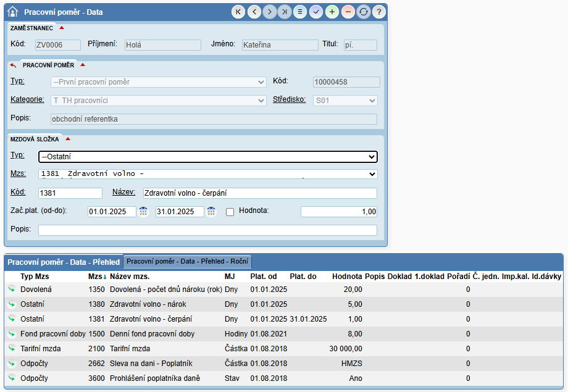This screenshot has width=568, height=392.
Task: Open the list menu icon in toolbar
Action: (300, 12)
